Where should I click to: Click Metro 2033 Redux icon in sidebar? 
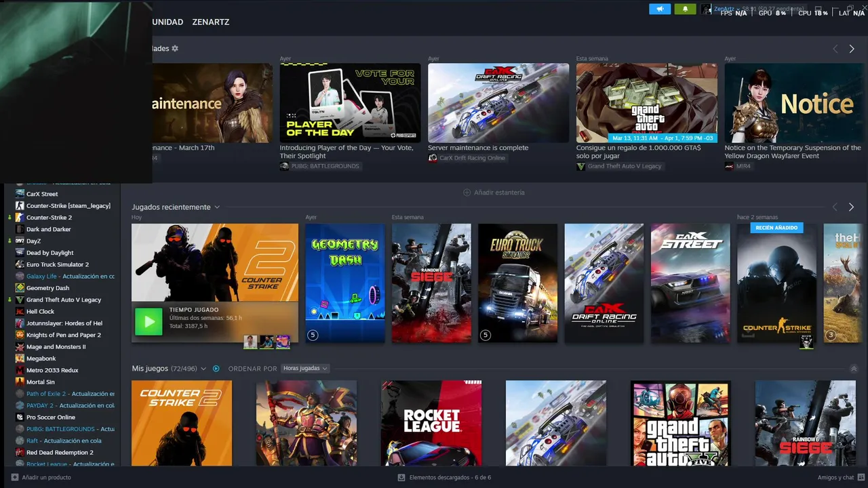20,370
